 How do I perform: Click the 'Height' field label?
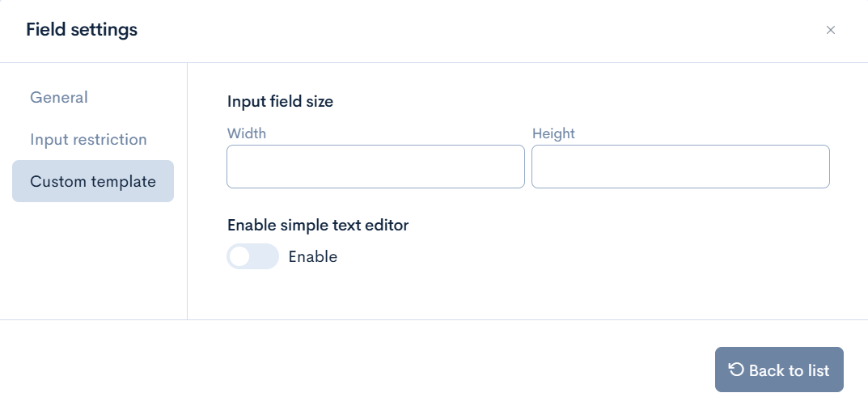point(553,133)
